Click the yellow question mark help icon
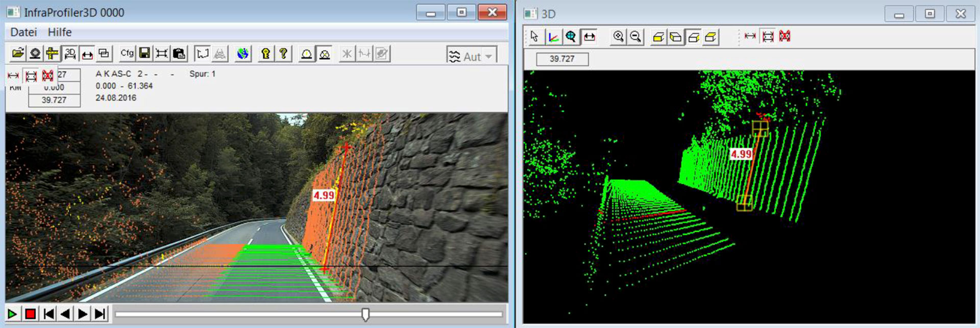 283,54
